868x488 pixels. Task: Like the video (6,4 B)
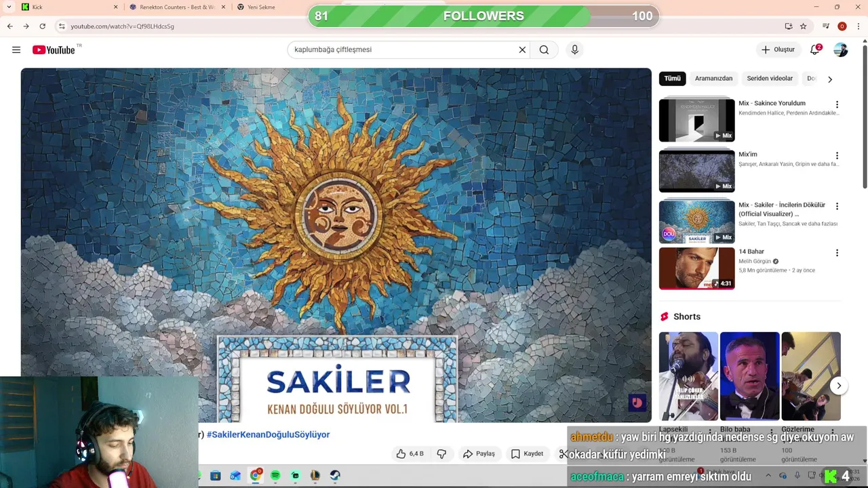pos(410,453)
